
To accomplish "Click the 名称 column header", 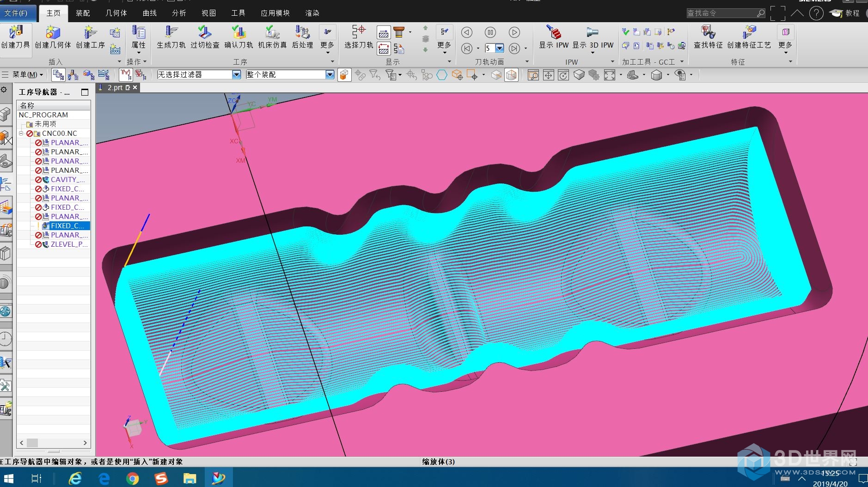I will [54, 105].
